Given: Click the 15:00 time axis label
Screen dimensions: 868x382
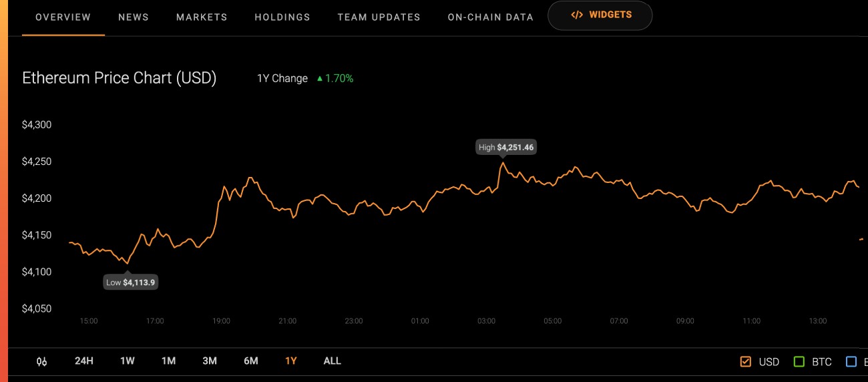Looking at the screenshot, I should coord(89,321).
